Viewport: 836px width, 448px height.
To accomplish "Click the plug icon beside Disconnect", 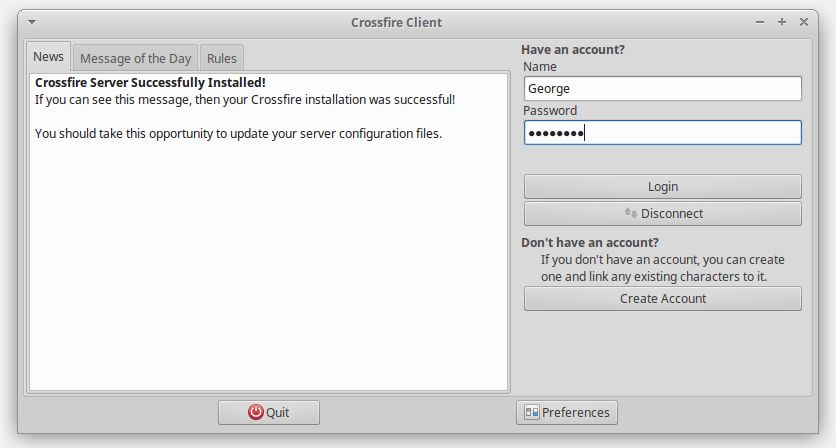I will click(x=630, y=213).
